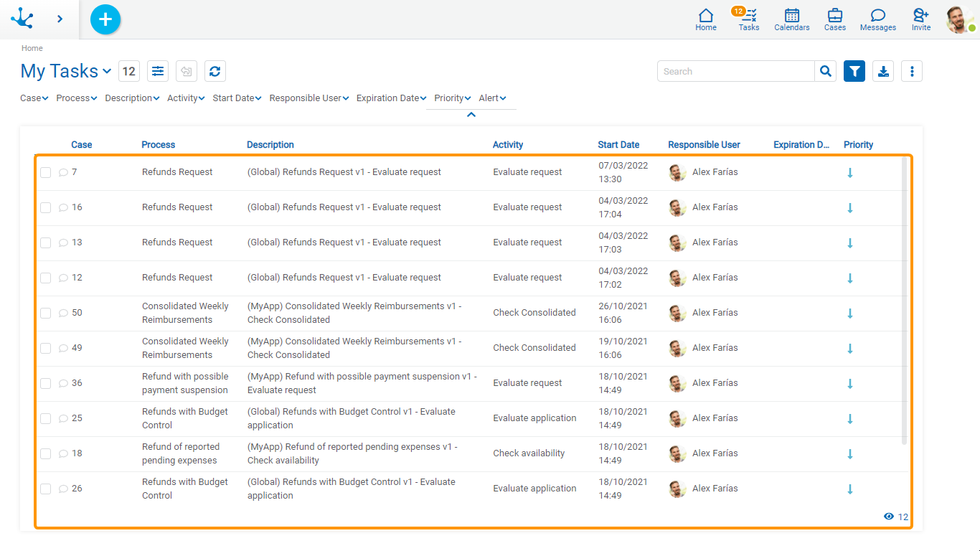Click the refresh tasks icon
This screenshot has height=551, width=980.
point(215,71)
